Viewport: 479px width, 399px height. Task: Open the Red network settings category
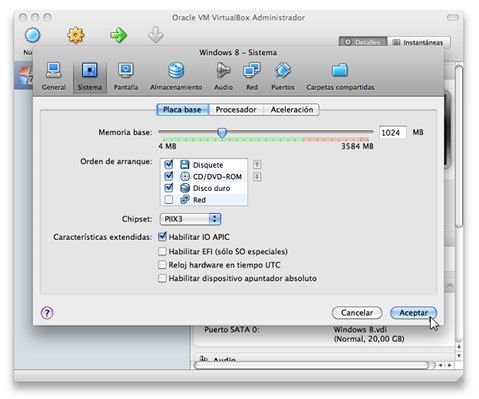coord(252,76)
